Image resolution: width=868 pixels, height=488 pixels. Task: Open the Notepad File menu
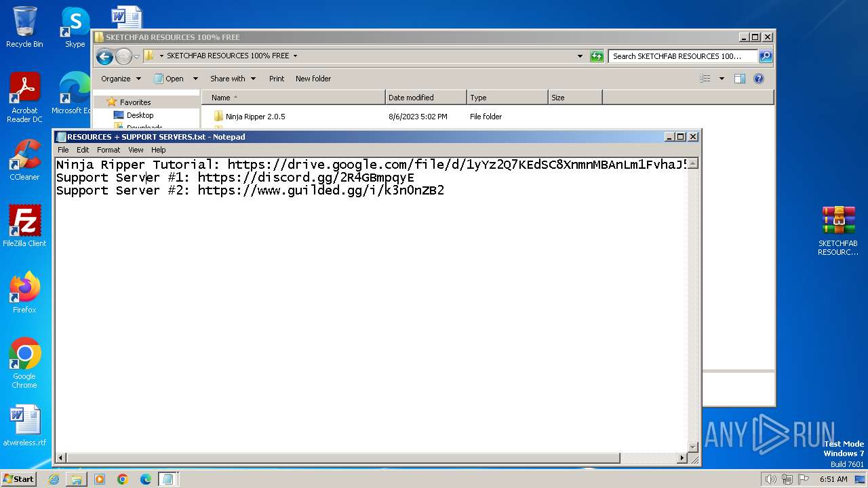63,150
